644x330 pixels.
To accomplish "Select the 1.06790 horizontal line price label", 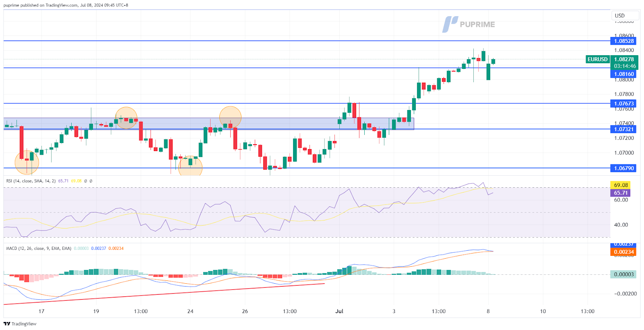I will [x=623, y=168].
